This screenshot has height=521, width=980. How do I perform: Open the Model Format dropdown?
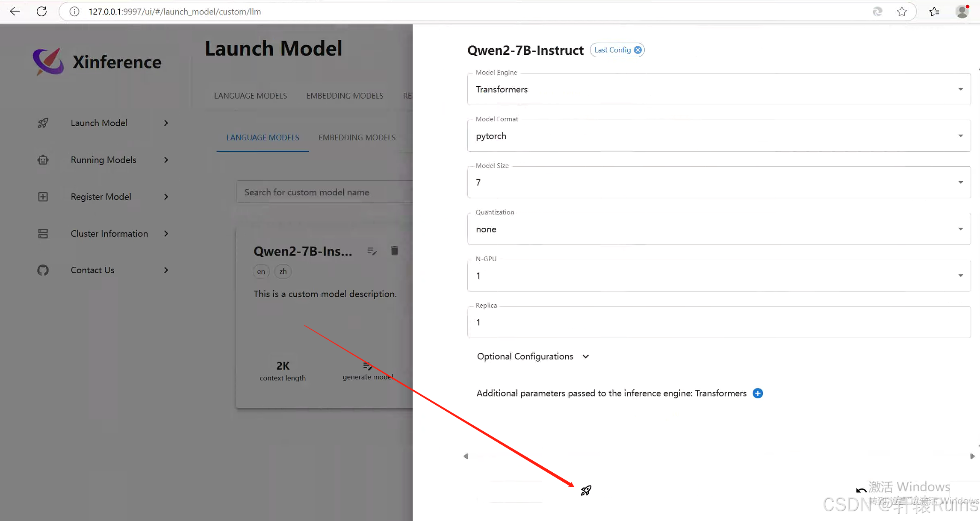tap(718, 136)
